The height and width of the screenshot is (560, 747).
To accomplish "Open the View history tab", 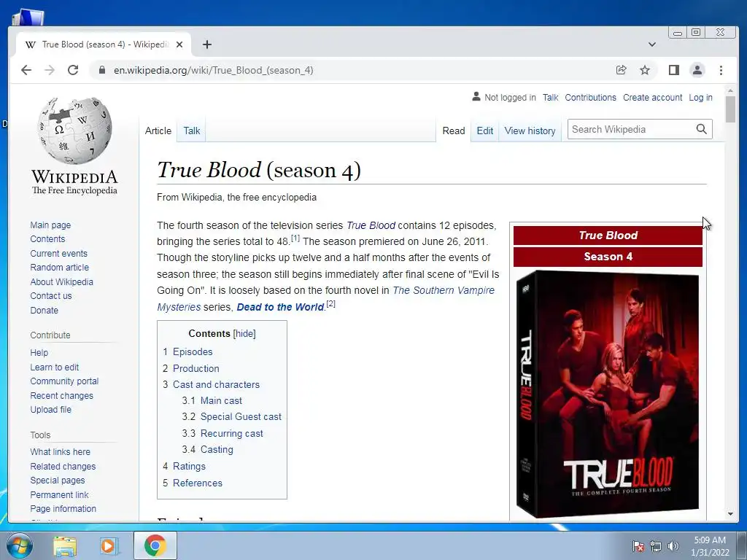I will (x=530, y=131).
